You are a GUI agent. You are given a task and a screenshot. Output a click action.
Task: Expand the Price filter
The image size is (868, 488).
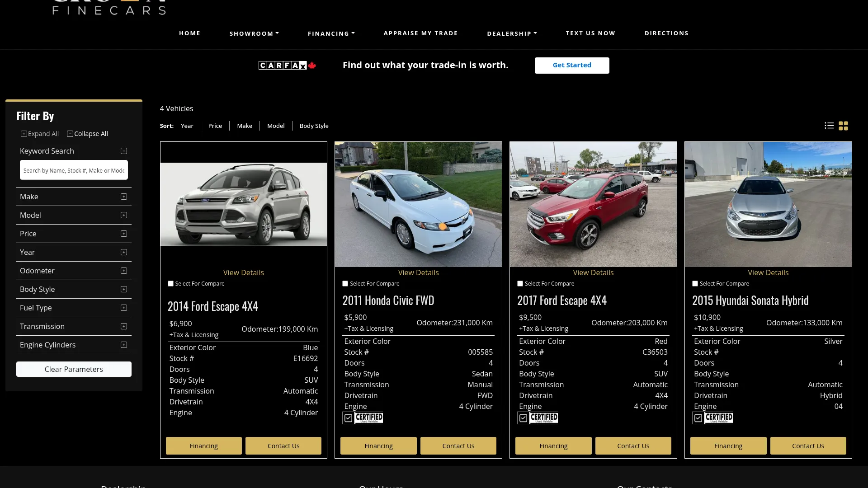click(124, 234)
